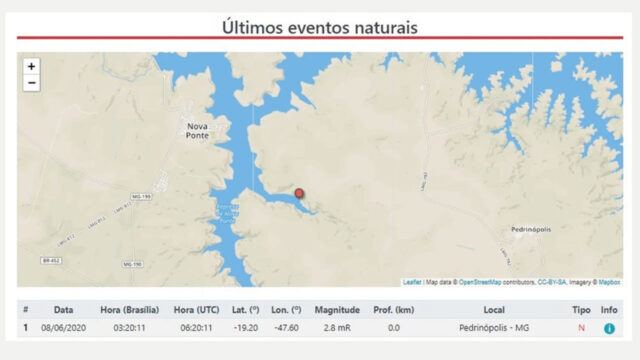Click the Pedrinópolis label on the map

coord(531,229)
